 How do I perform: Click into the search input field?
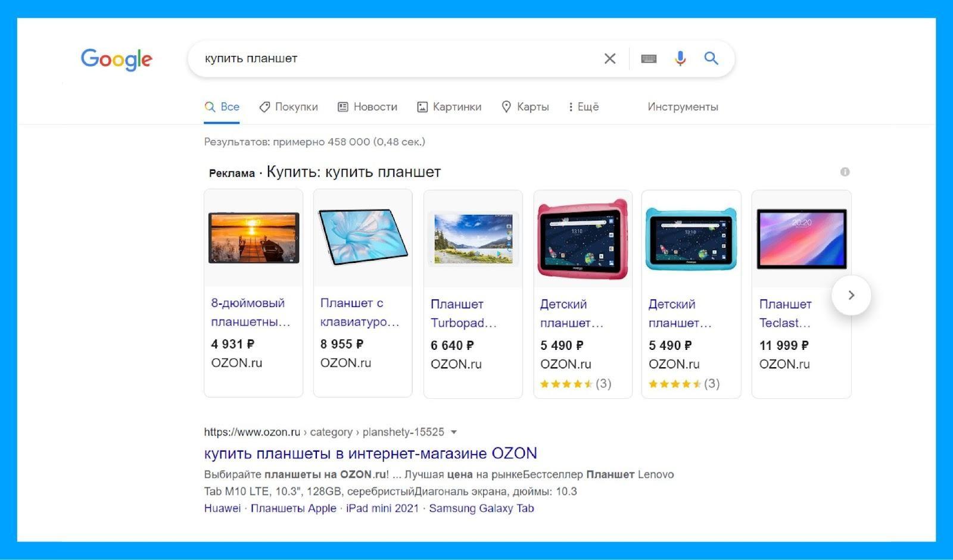coord(393,58)
